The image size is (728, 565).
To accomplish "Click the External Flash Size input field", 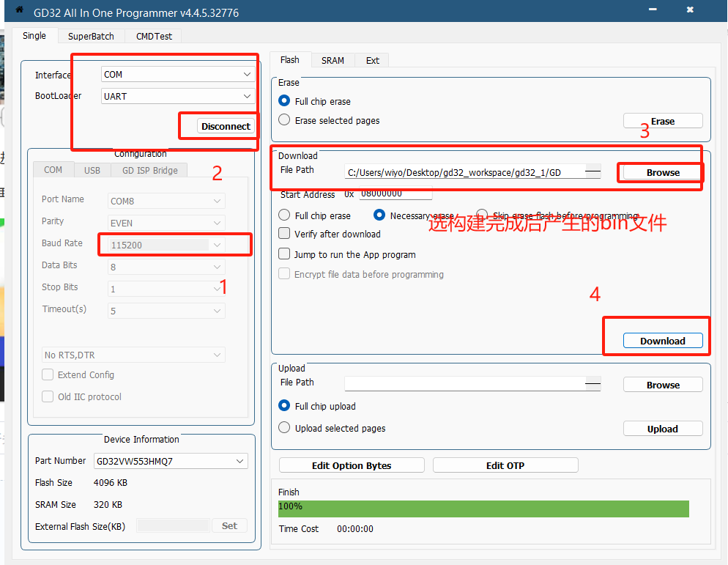I will pyautogui.click(x=173, y=526).
